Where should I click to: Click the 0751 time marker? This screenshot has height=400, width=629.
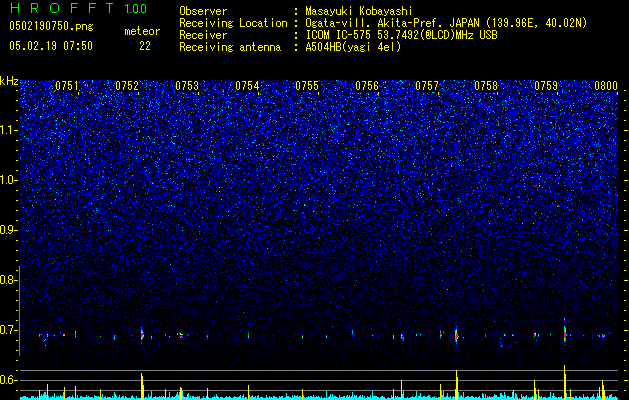67,86
